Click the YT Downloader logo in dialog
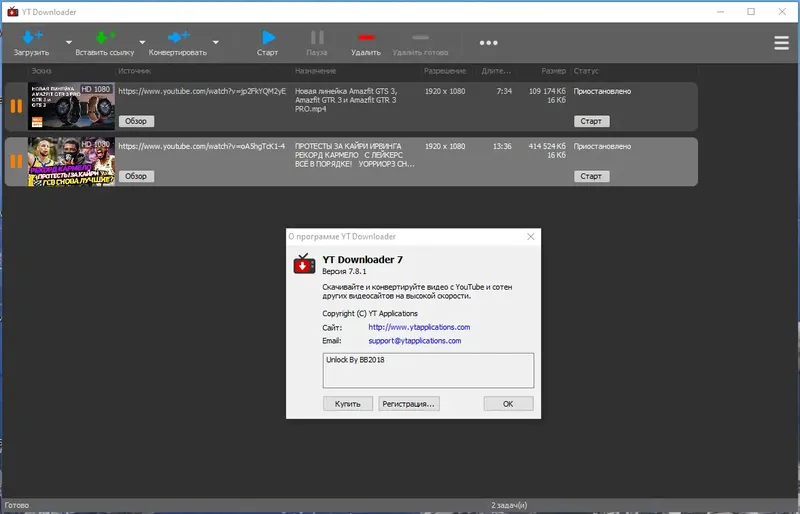 [304, 264]
